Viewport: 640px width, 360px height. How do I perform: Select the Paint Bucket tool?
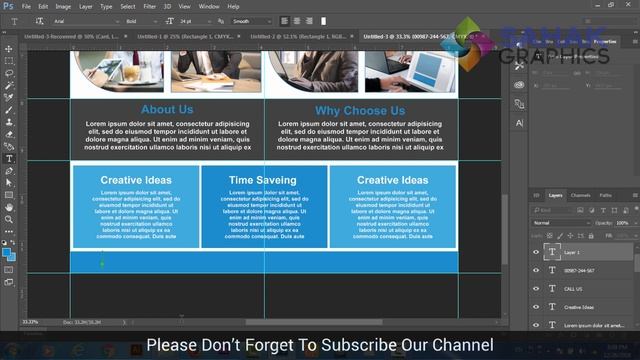point(9,147)
